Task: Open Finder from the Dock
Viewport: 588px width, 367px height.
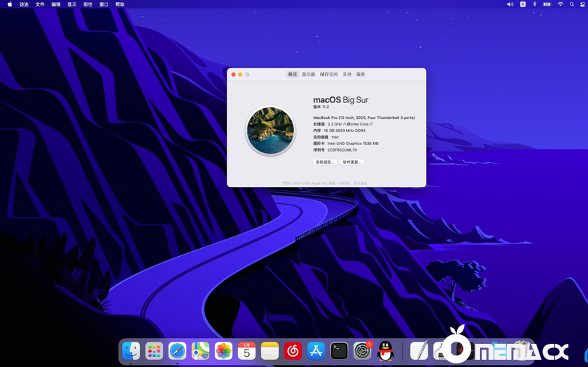Action: pos(131,351)
